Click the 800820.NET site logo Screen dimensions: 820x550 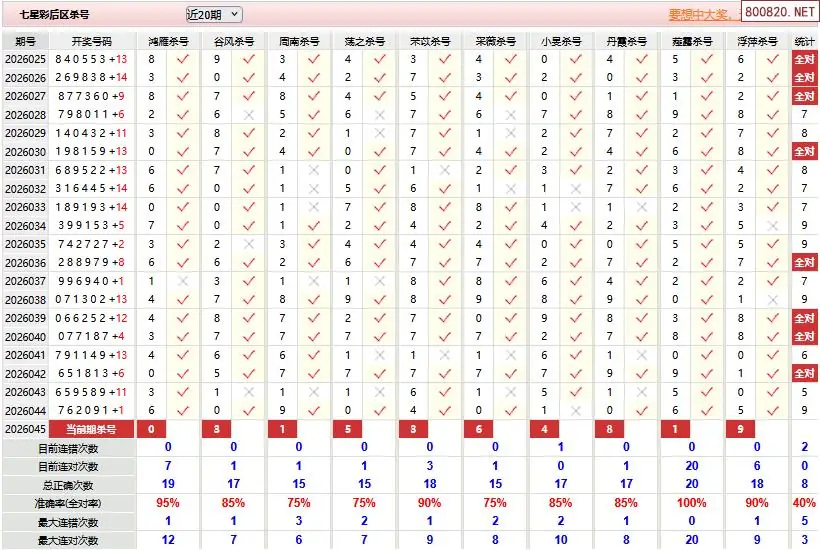click(780, 12)
